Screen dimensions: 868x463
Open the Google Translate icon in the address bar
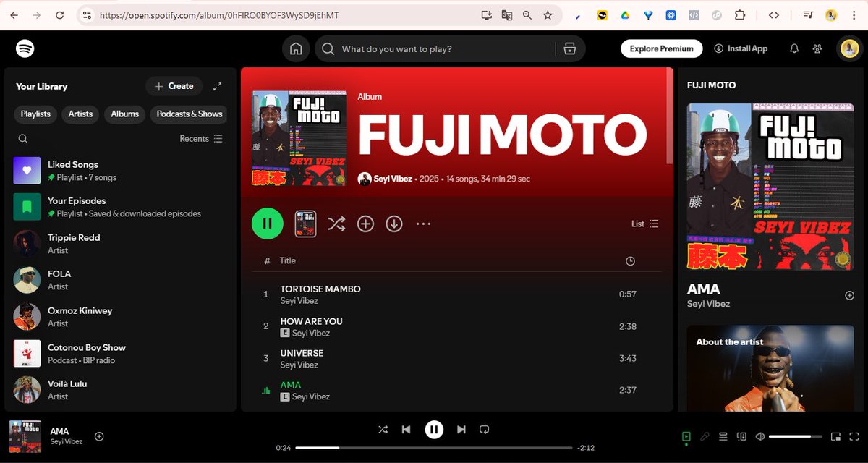(x=506, y=14)
